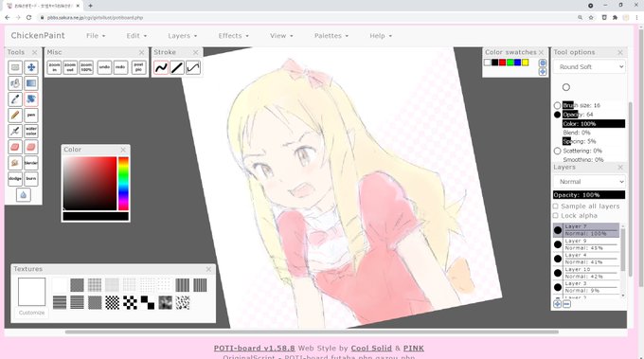Select the blender tool
This screenshot has height=359, width=644.
[31, 163]
